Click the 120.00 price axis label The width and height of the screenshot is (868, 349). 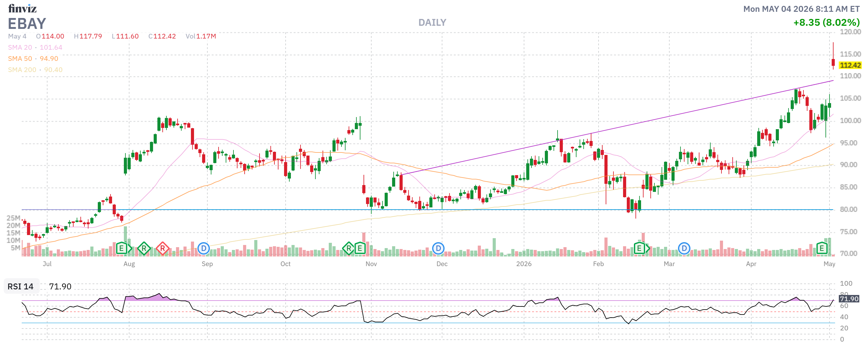point(850,32)
